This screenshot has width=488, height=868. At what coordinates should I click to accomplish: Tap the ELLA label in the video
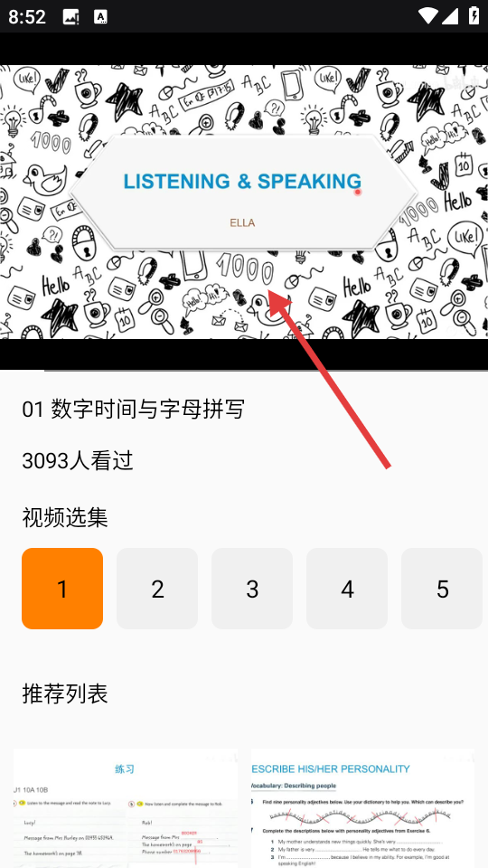242,223
